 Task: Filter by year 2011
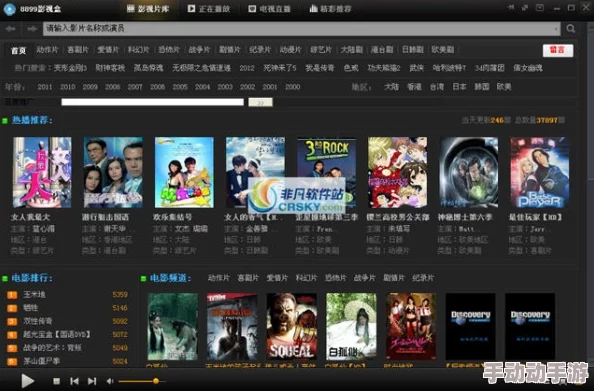(x=45, y=87)
